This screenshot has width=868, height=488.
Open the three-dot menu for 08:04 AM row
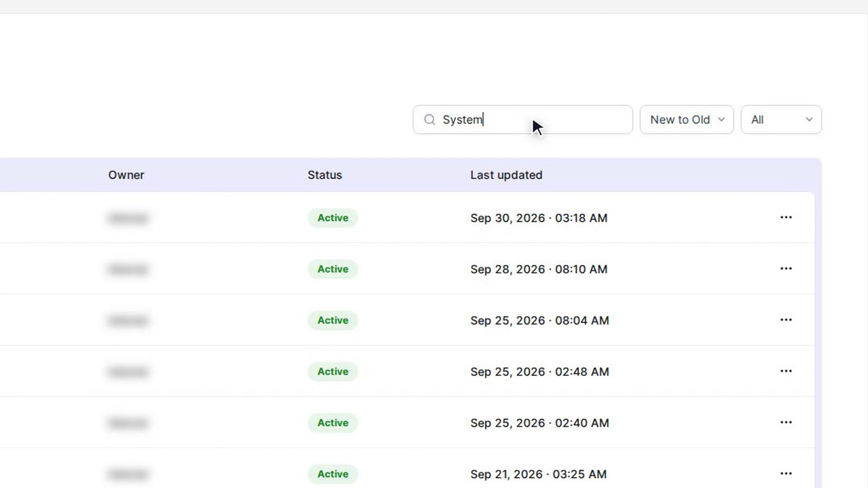786,320
